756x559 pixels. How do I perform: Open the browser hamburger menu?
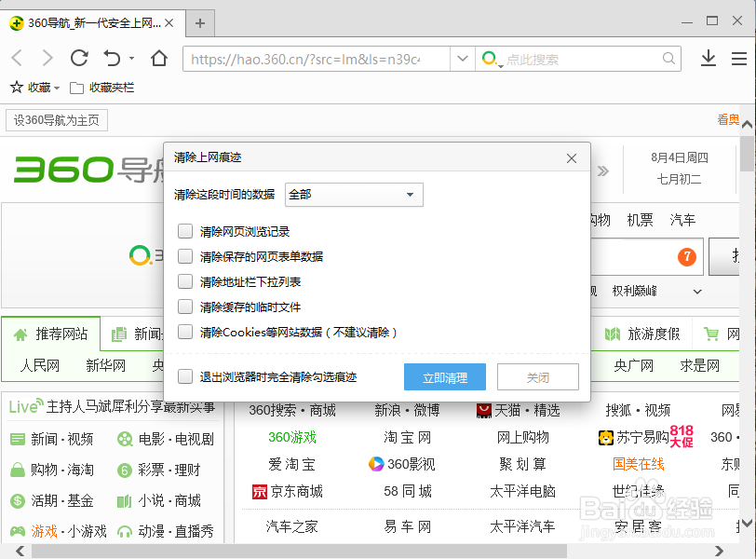(738, 59)
